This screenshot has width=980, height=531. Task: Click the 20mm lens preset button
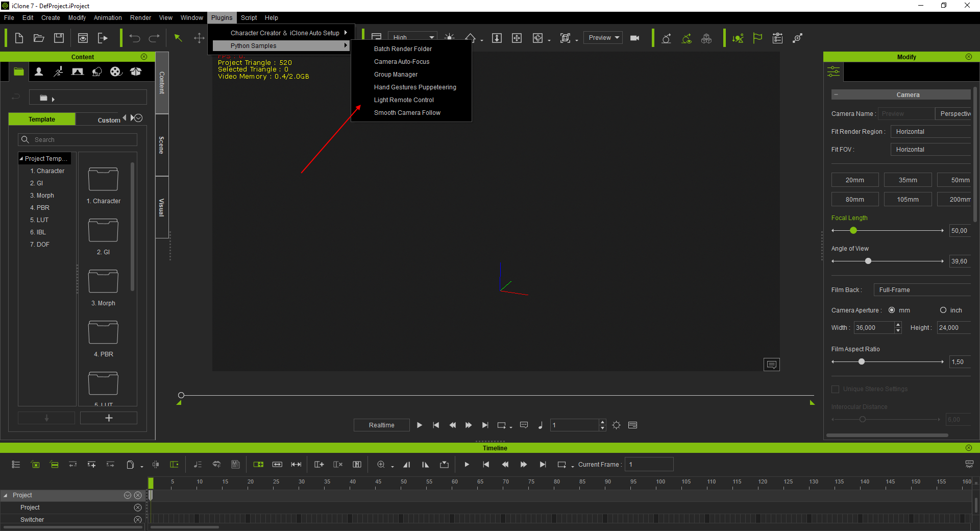pos(855,180)
